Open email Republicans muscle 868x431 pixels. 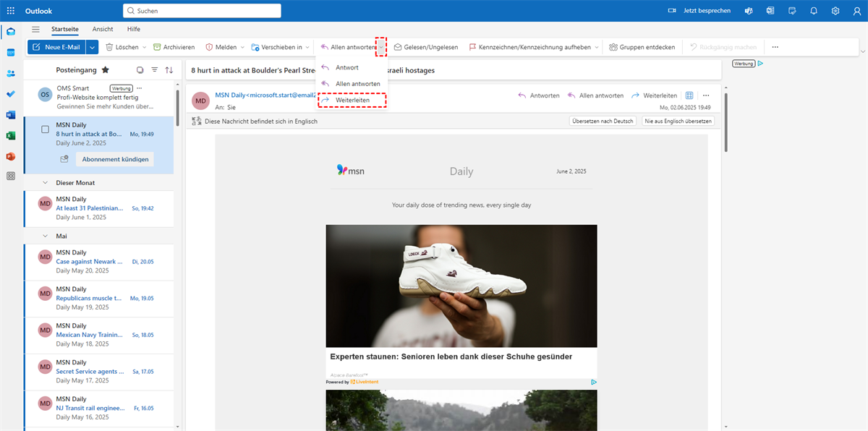click(x=98, y=298)
